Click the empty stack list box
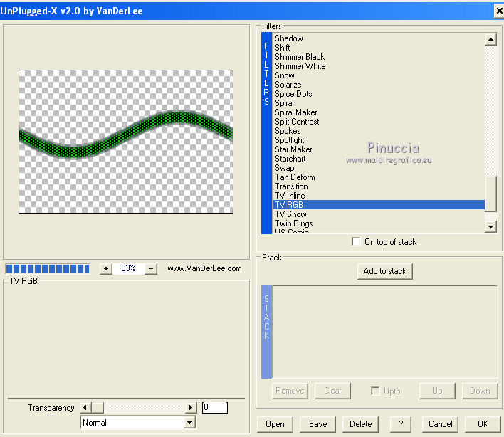Screen dimensions: 504x437 384,332
